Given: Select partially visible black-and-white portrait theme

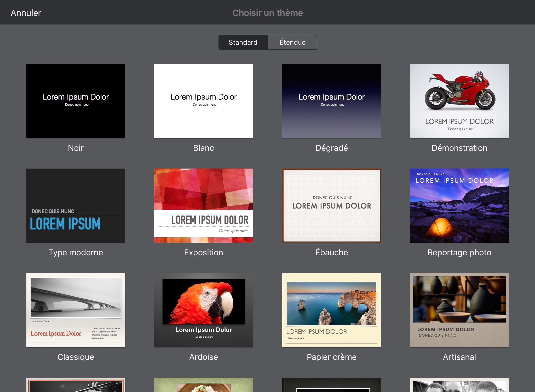Looking at the screenshot, I should tap(459, 385).
